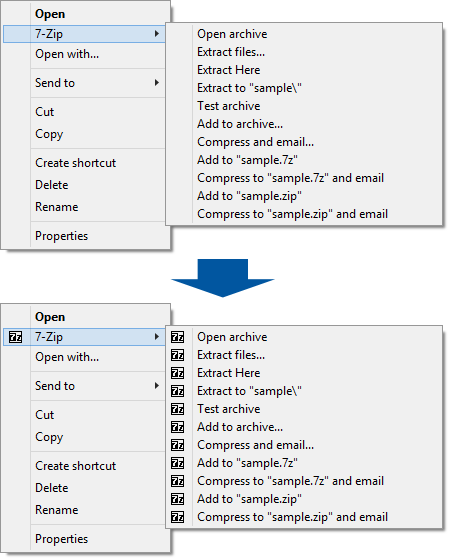The width and height of the screenshot is (450, 560).
Task: Choose Test archive in the icon-less submenu
Action: tap(229, 106)
